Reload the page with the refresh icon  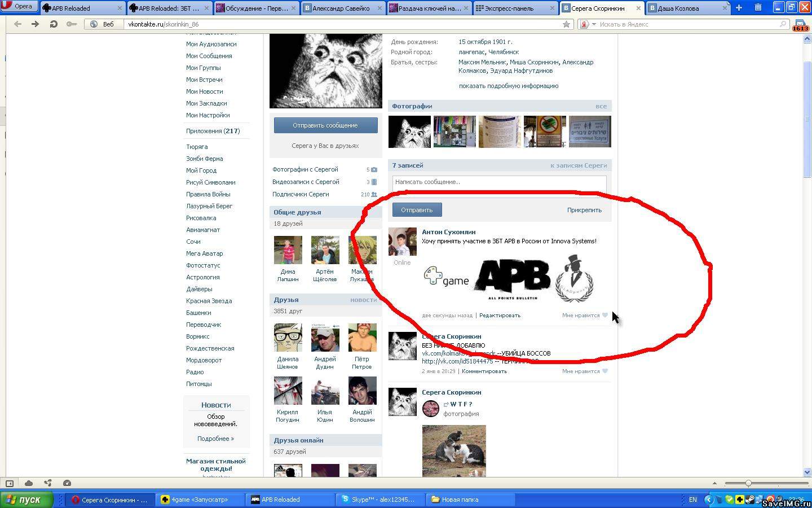(x=54, y=24)
